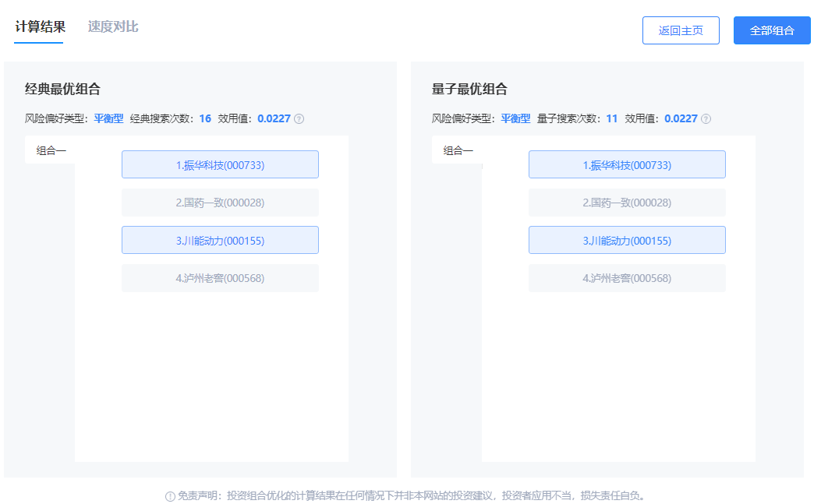Select the 计算结果 tab
821x504 pixels.
[38, 26]
